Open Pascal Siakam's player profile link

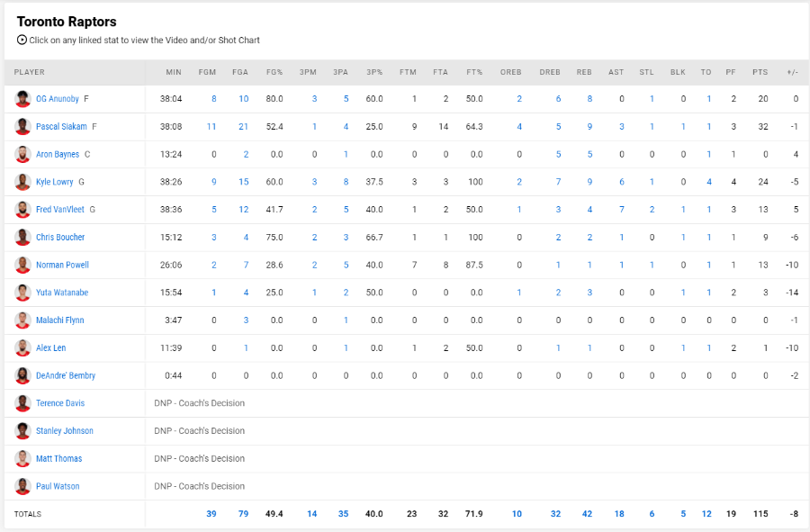click(61, 127)
